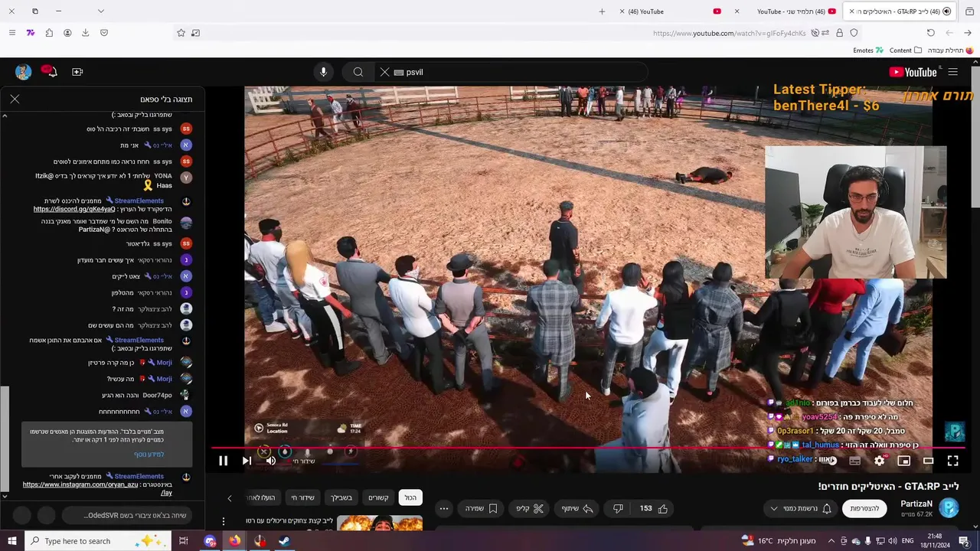The image size is (980, 551).
Task: Bookmark page with star icon
Action: (x=181, y=33)
